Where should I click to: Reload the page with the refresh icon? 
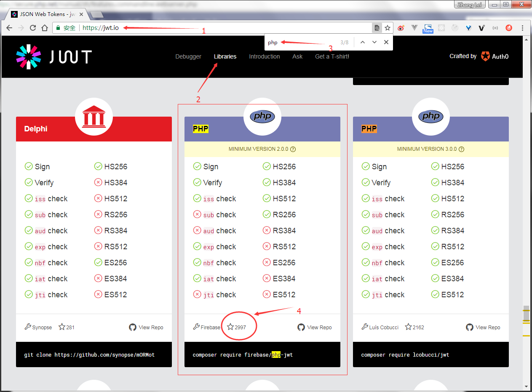[x=32, y=28]
